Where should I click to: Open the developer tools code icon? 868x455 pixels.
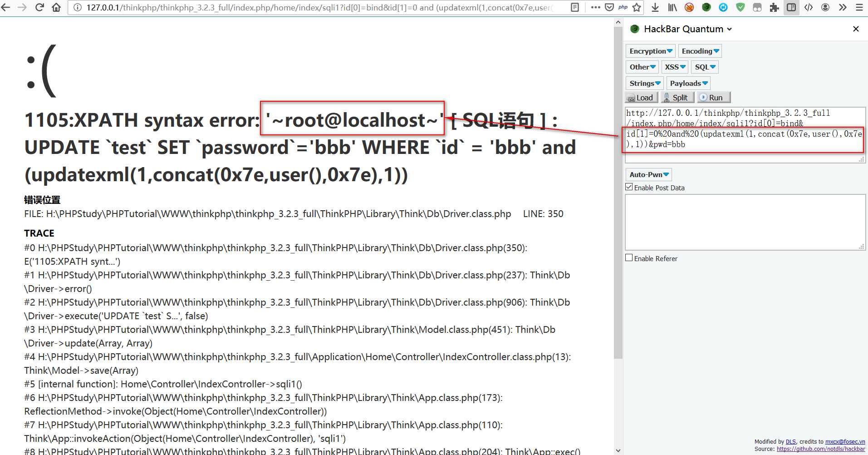[x=809, y=7]
